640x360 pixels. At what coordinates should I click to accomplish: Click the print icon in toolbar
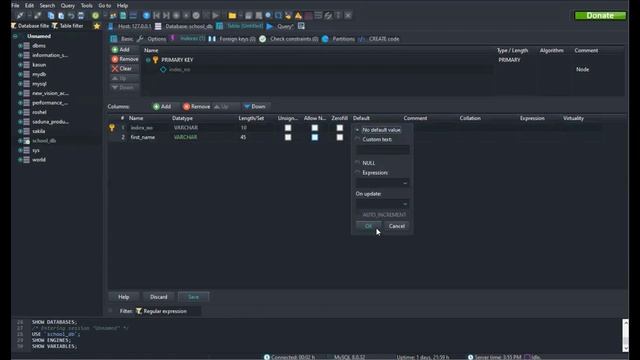point(81,16)
